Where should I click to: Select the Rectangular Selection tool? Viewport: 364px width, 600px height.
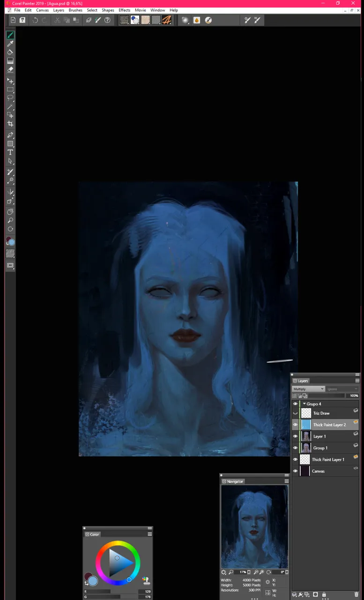point(10,90)
